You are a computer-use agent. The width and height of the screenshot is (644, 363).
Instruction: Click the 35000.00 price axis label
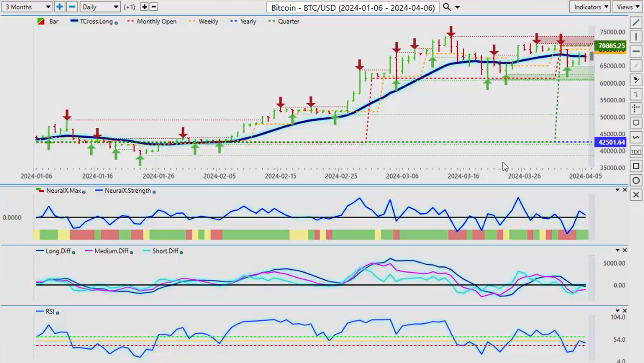(x=612, y=168)
